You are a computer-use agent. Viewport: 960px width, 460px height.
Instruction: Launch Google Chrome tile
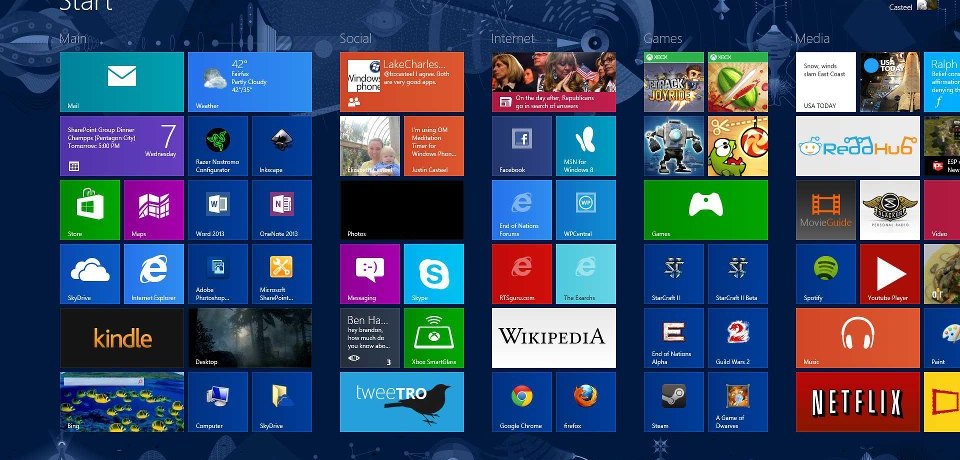coord(521,402)
